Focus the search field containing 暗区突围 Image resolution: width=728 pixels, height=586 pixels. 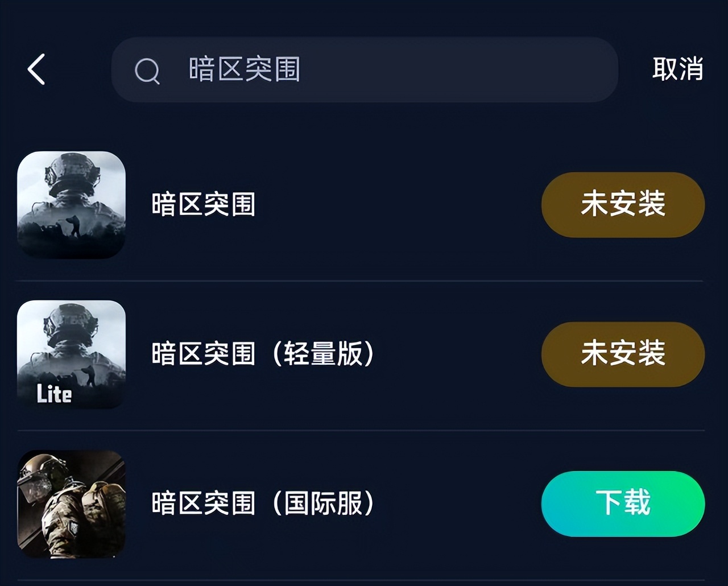pyautogui.click(x=364, y=69)
